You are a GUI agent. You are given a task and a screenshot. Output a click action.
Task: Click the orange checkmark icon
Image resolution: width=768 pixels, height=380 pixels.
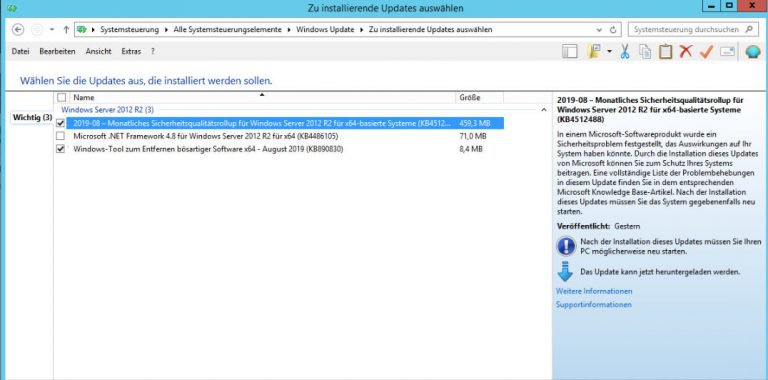(x=706, y=51)
